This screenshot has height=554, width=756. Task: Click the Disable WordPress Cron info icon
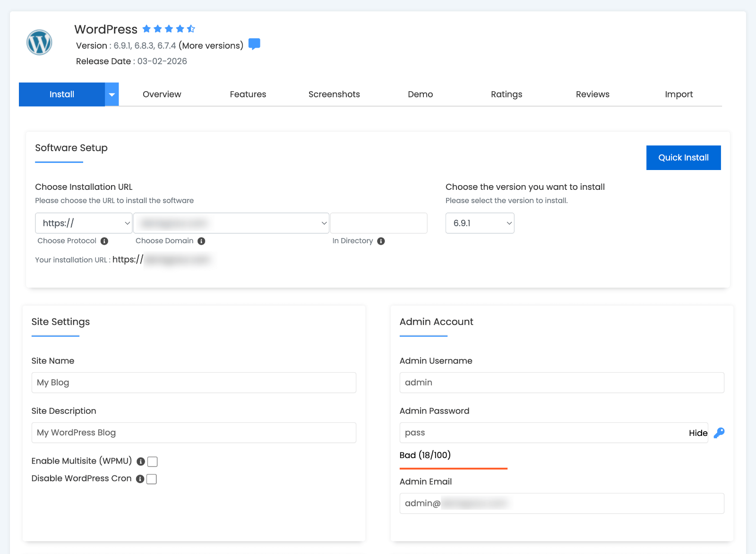(140, 479)
